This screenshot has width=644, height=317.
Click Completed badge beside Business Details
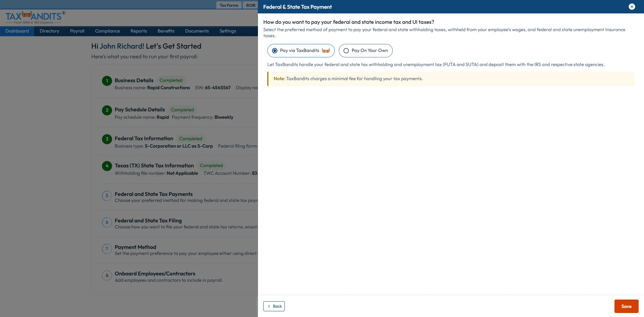click(x=171, y=81)
